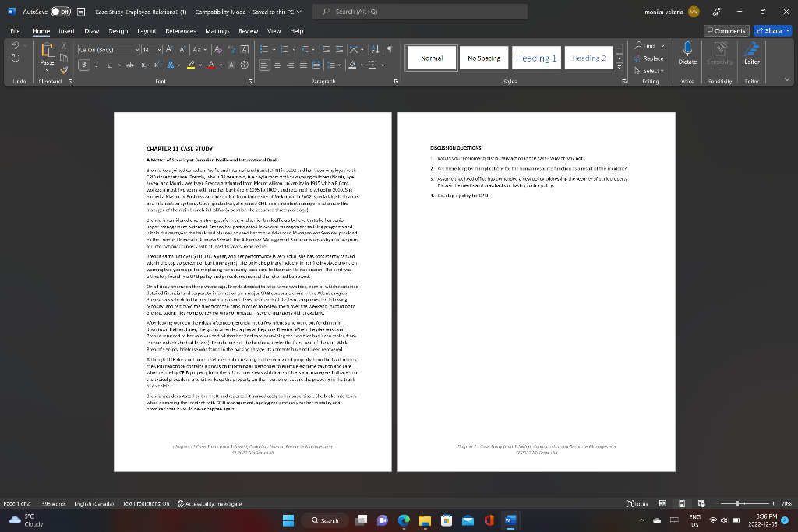Viewport: 798px width, 532px height.
Task: Click the title bar Search field
Action: (421, 11)
